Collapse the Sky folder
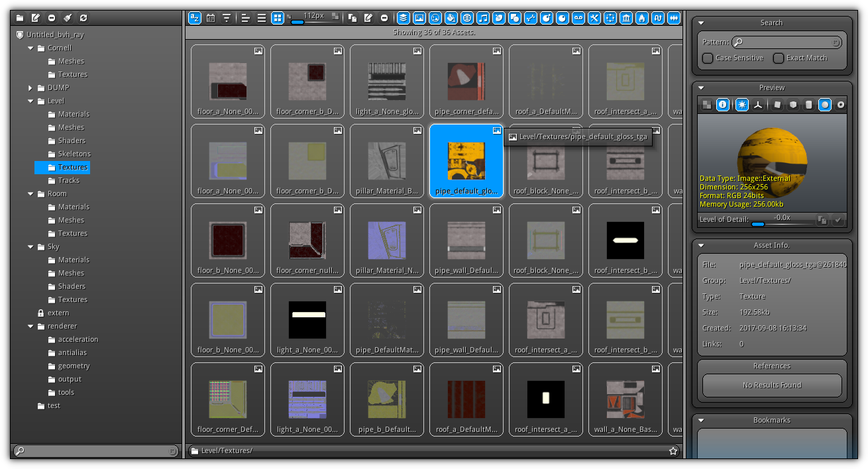 30,246
